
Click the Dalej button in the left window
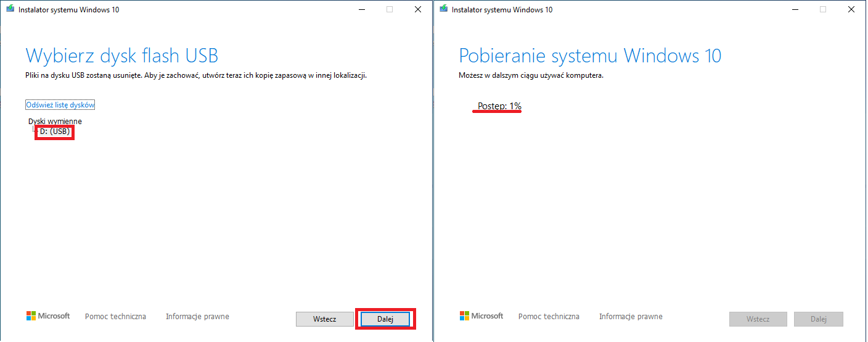tap(385, 319)
